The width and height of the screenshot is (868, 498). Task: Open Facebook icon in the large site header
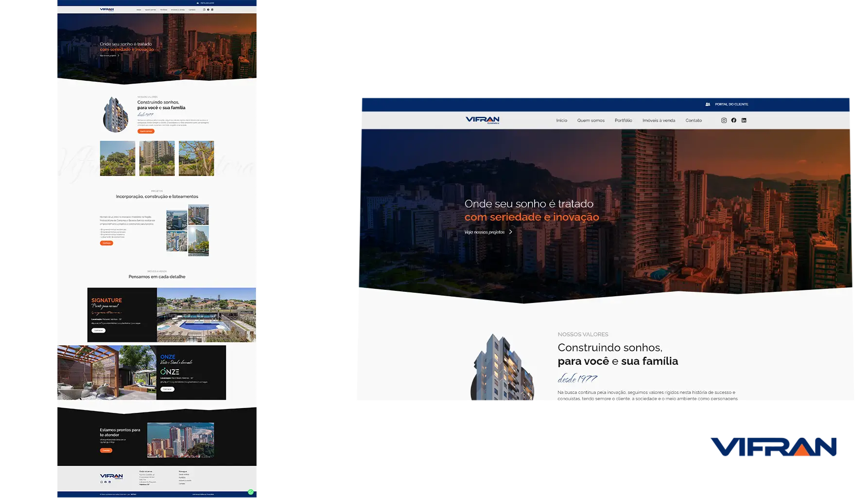coord(734,120)
